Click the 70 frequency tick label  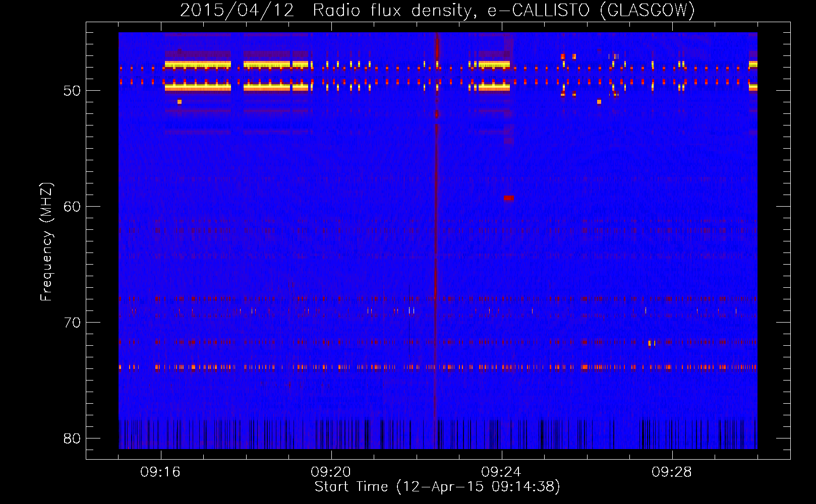click(72, 323)
